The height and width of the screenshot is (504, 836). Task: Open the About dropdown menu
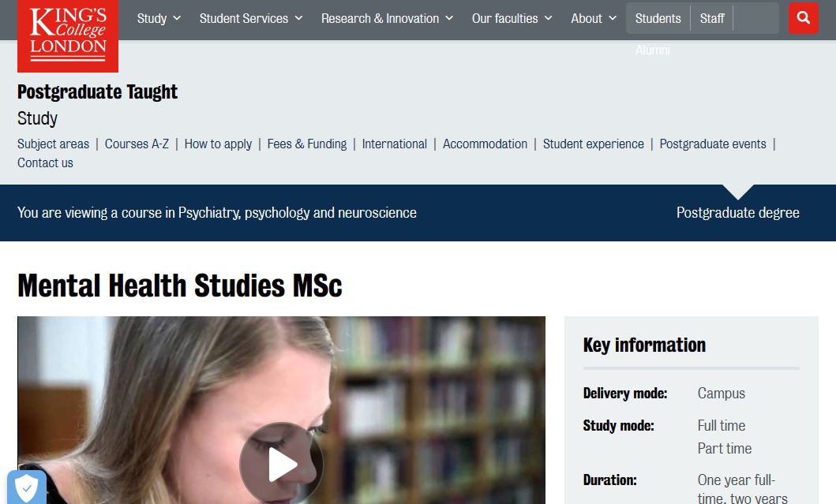click(x=594, y=18)
